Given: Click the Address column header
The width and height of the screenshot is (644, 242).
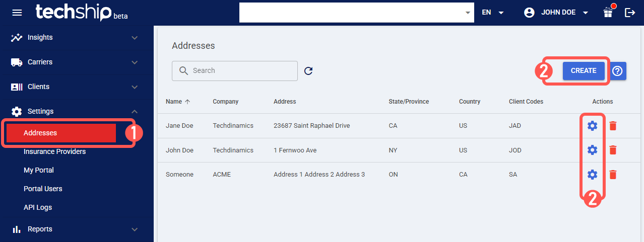Looking at the screenshot, I should (x=285, y=102).
